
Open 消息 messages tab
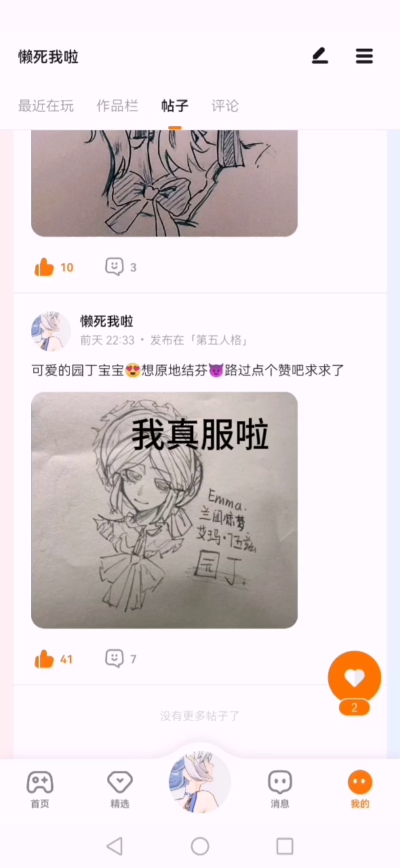click(280, 789)
